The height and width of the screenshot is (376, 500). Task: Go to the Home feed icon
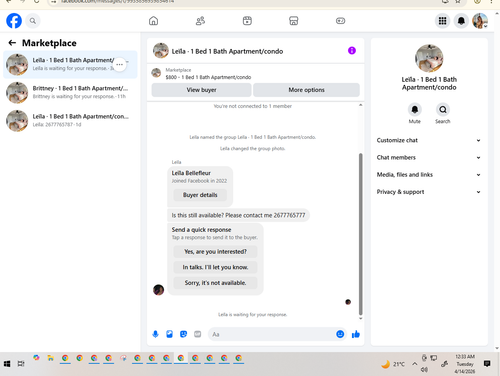tap(153, 21)
